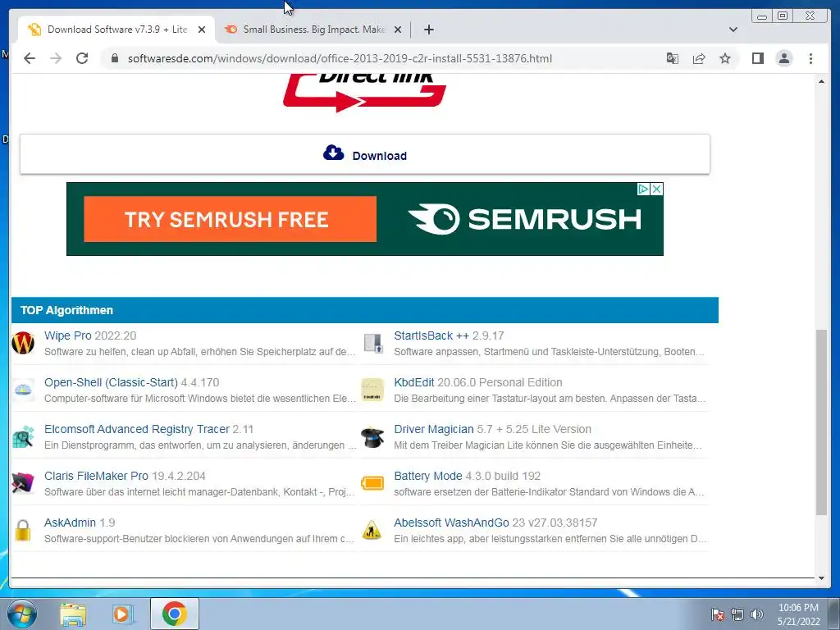
Task: Click page scrollbar up arrow
Action: click(821, 81)
